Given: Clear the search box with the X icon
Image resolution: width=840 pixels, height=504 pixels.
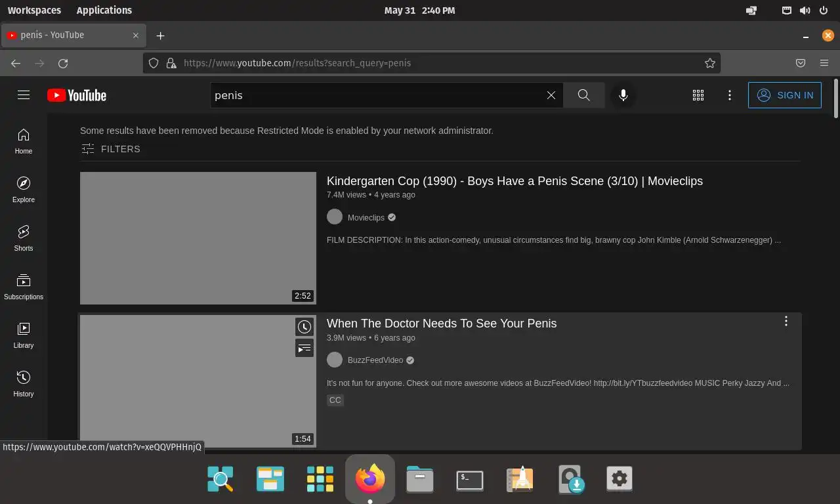Looking at the screenshot, I should [x=551, y=95].
